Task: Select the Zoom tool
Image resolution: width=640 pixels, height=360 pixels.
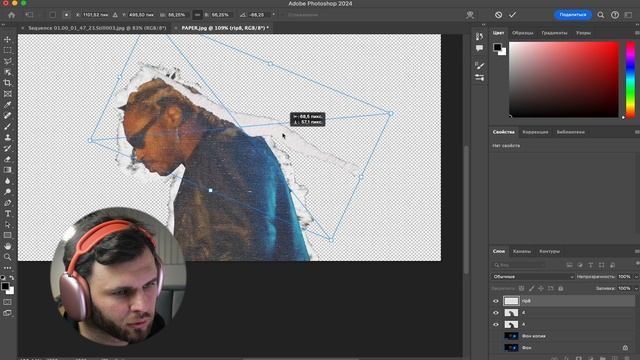Action: point(7,257)
